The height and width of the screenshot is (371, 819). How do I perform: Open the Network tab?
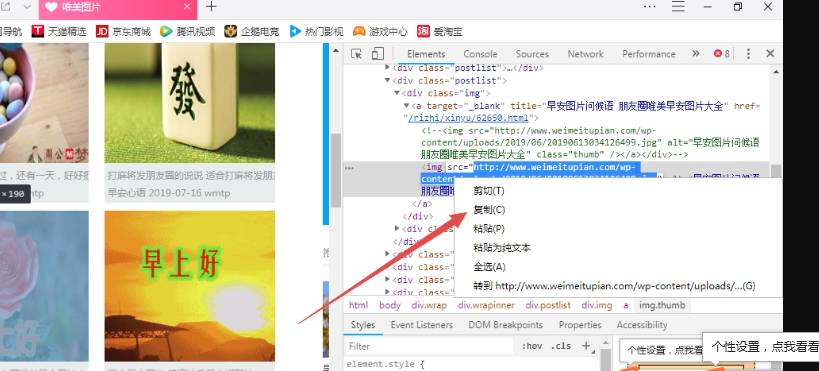tap(586, 54)
